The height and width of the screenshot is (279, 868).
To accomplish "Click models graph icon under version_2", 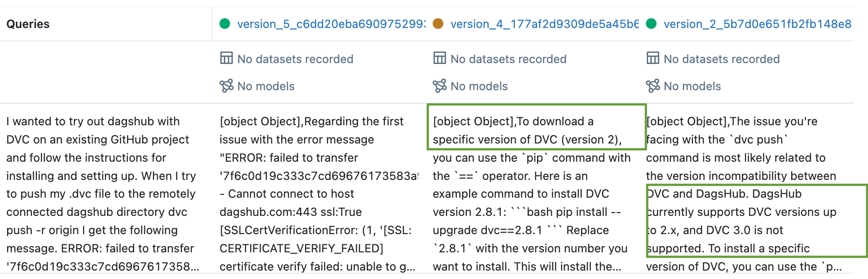I will click(x=653, y=86).
